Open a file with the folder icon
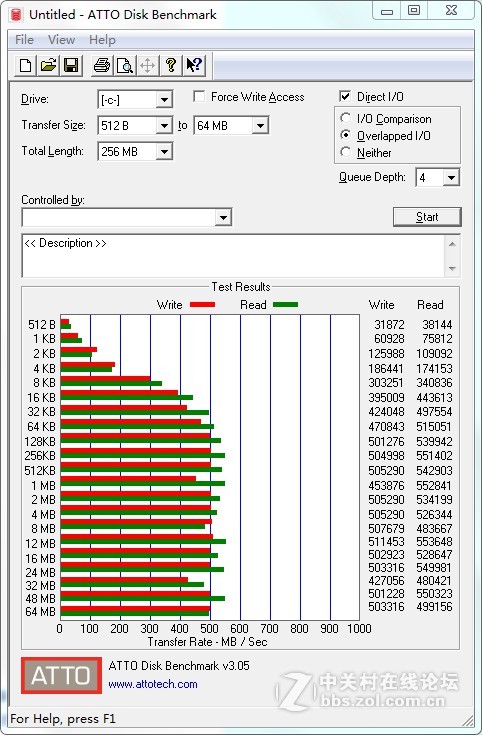Screen dimensions: 482x735 tap(48, 65)
